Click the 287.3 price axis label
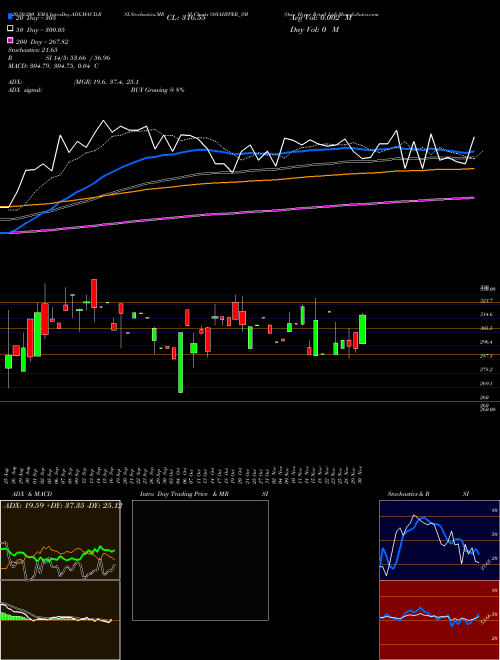 click(x=487, y=356)
